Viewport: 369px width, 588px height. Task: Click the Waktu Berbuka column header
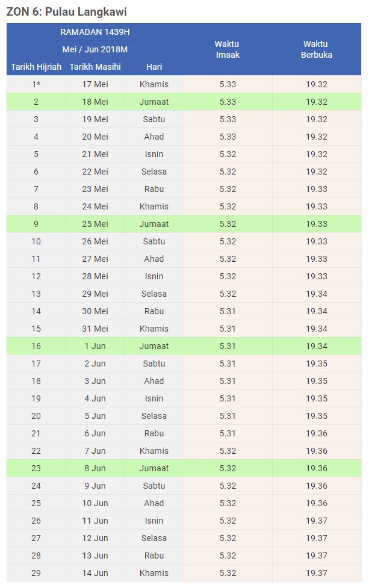pyautogui.click(x=317, y=49)
